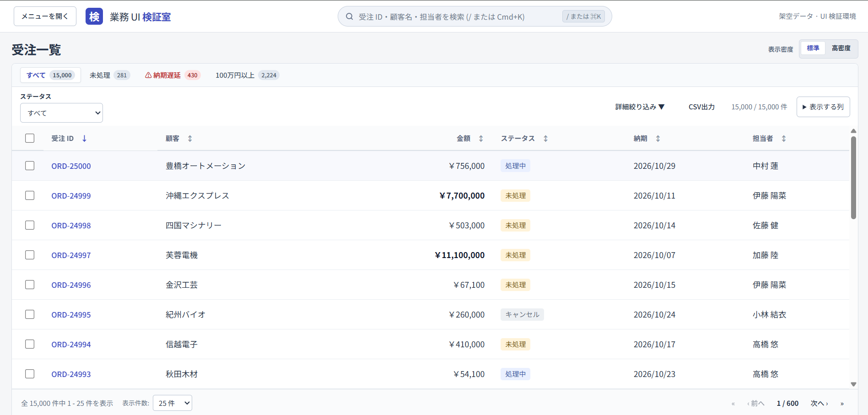Sort the 顧客 column
The width and height of the screenshot is (868, 415).
[190, 138]
